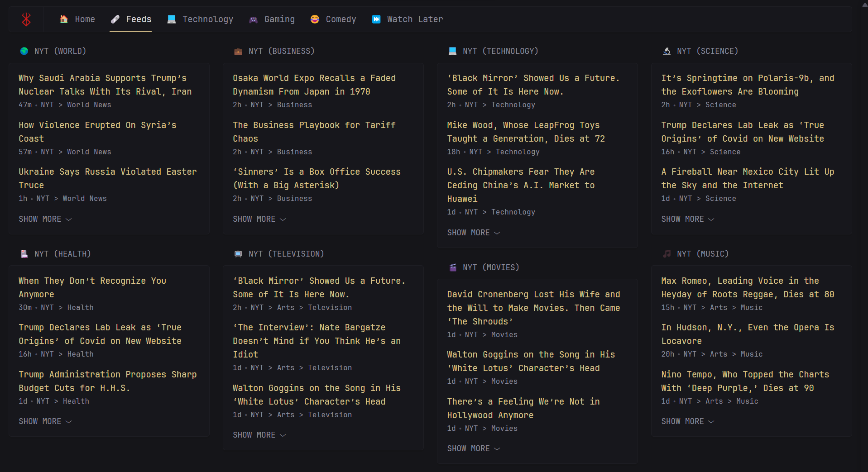Open the Osaka World Expo article

pyautogui.click(x=314, y=85)
